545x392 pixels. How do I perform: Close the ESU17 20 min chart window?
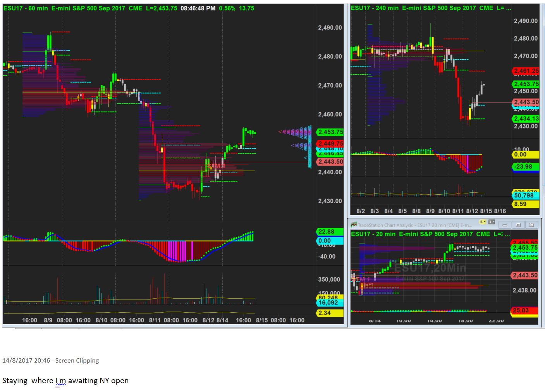(x=531, y=225)
